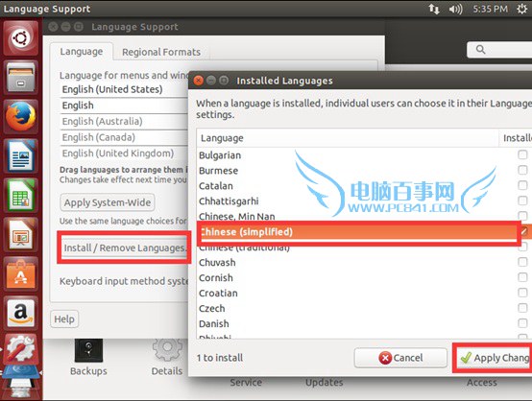Tick the Burmese installed checkbox

pyautogui.click(x=522, y=170)
